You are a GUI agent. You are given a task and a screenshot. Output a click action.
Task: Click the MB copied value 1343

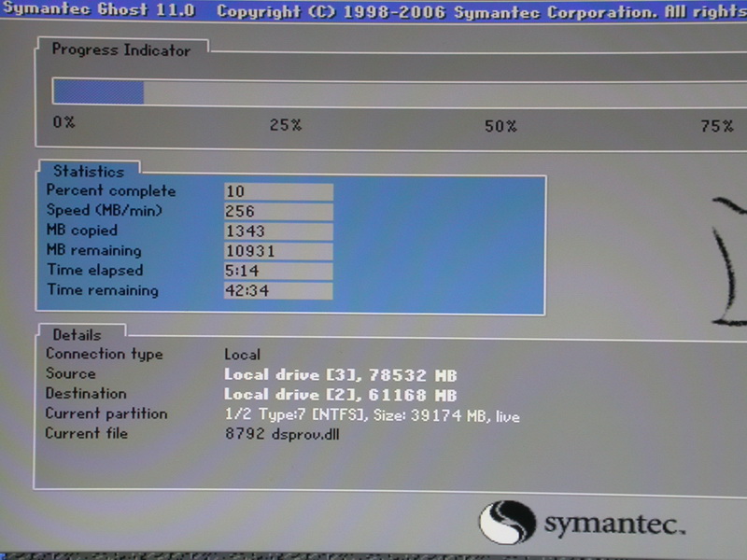click(278, 231)
